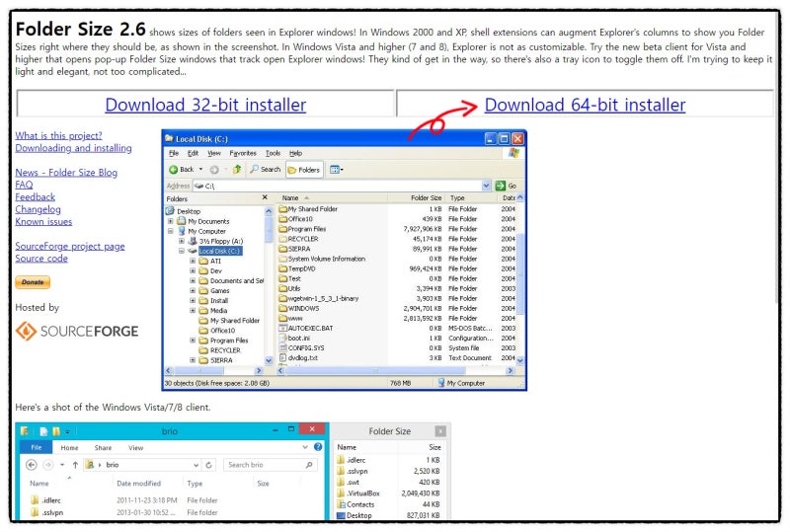Click the Windows flag logo in Local Disk window
This screenshot has height=532, width=790.
pyautogui.click(x=513, y=153)
